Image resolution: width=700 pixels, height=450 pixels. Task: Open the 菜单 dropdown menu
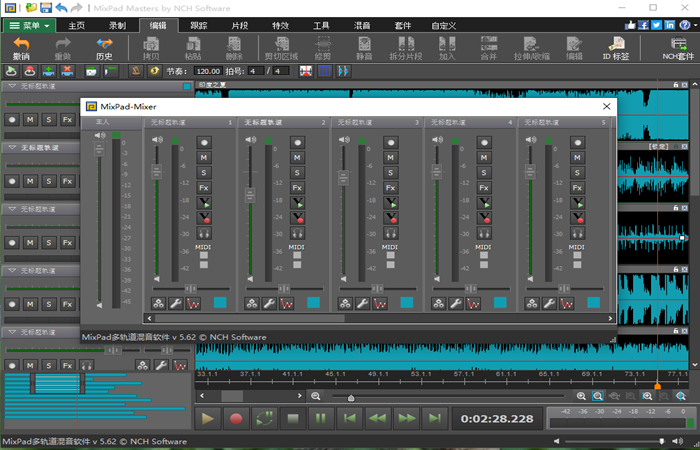(29, 25)
